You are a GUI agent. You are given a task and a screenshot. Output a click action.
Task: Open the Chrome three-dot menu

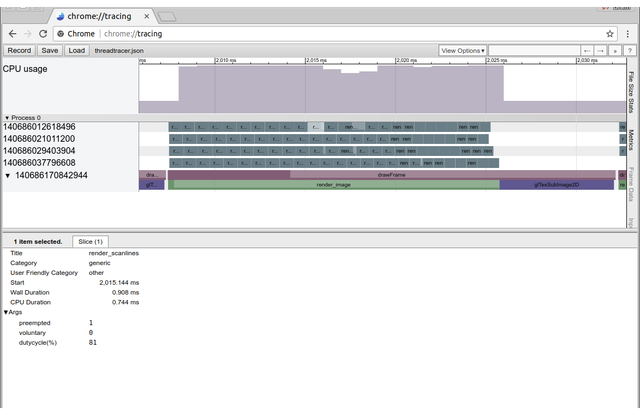pyautogui.click(x=628, y=34)
